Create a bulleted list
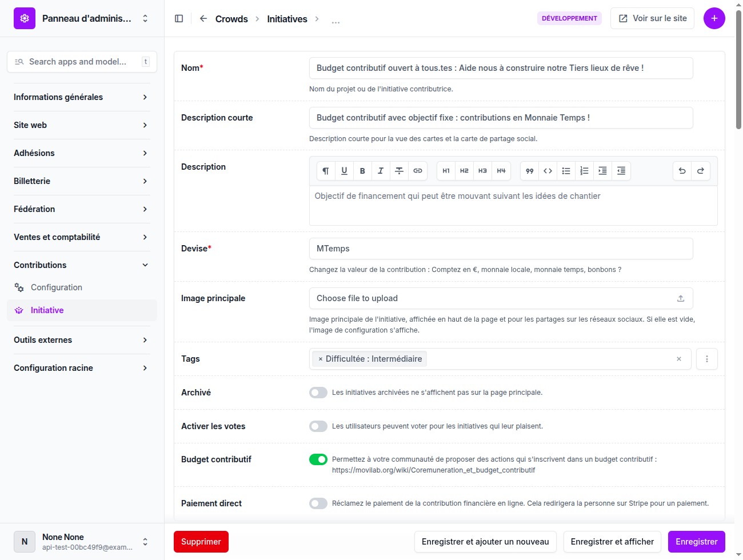The width and height of the screenshot is (743, 560). click(566, 171)
